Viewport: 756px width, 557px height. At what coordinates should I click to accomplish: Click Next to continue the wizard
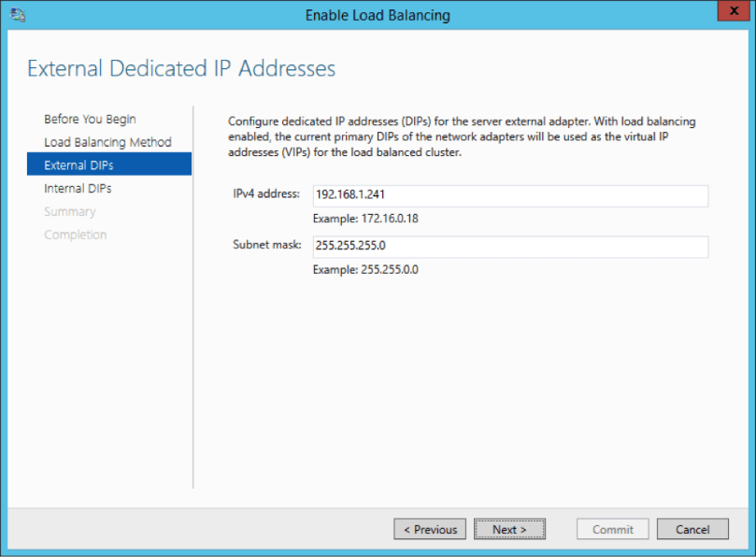[509, 529]
